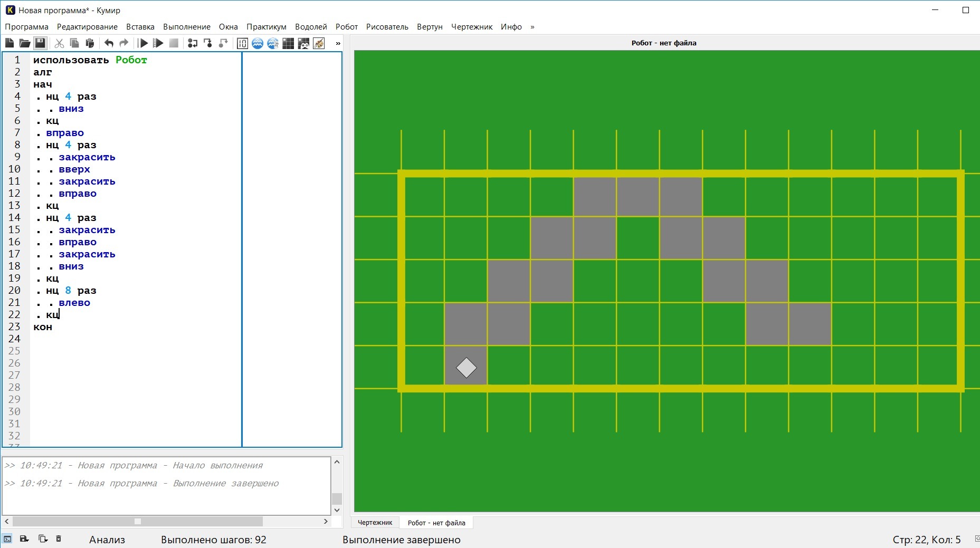
Task: Open the Vodoley (water waves) window icon
Action: pyautogui.click(x=258, y=43)
